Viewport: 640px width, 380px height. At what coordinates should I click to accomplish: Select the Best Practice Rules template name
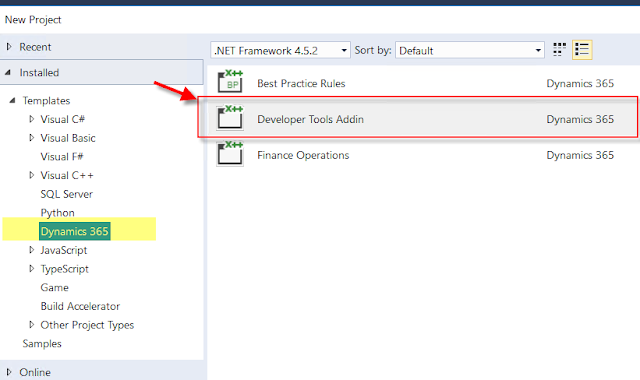[x=301, y=83]
